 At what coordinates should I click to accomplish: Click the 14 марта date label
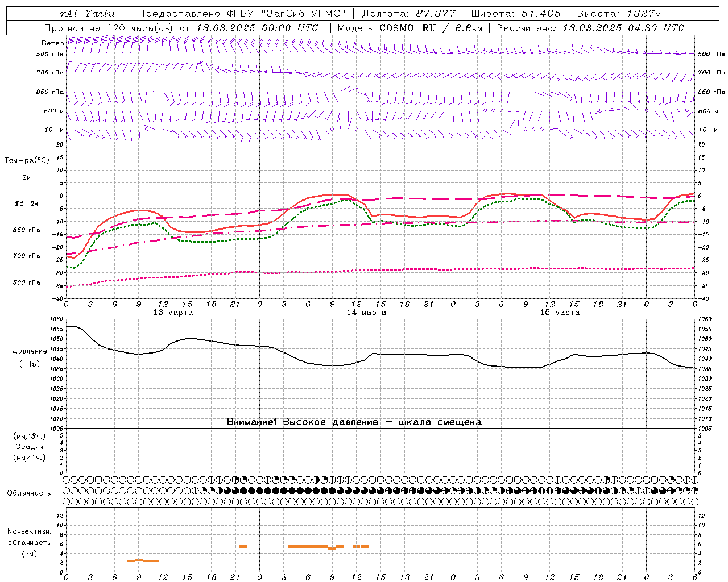click(x=366, y=313)
